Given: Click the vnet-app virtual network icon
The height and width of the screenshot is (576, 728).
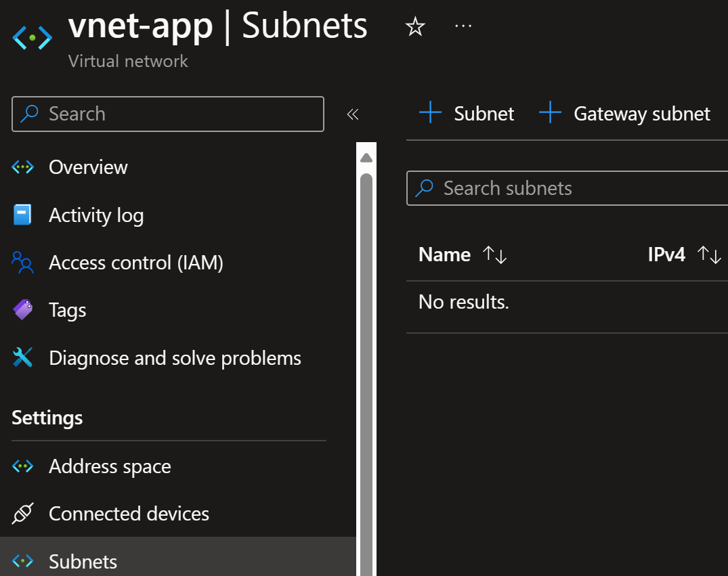Looking at the screenshot, I should coord(32,37).
